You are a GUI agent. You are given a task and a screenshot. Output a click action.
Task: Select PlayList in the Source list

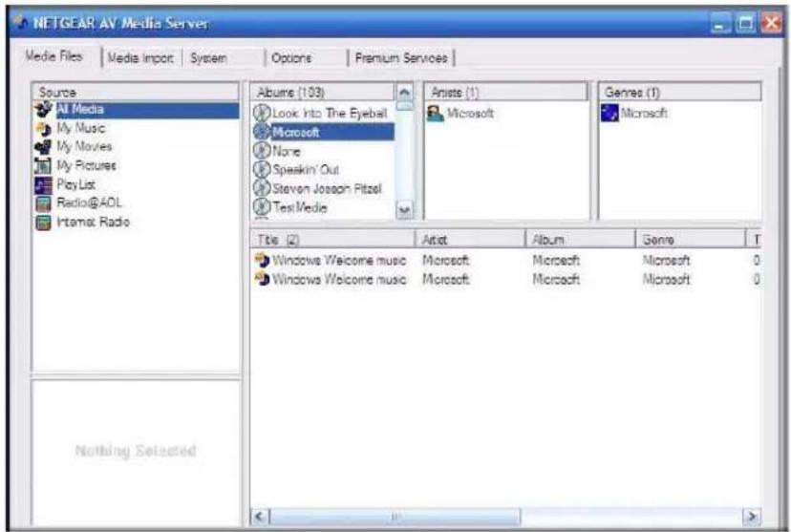click(x=76, y=184)
